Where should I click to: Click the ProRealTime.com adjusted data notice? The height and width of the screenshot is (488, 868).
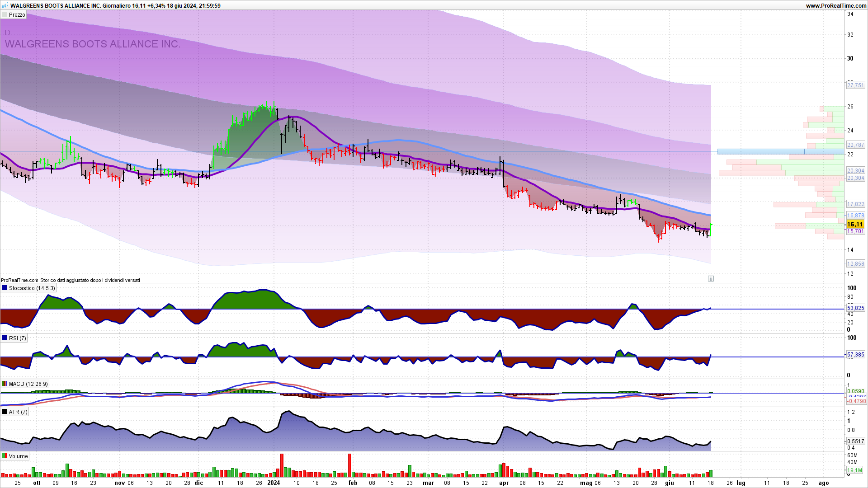(71, 280)
